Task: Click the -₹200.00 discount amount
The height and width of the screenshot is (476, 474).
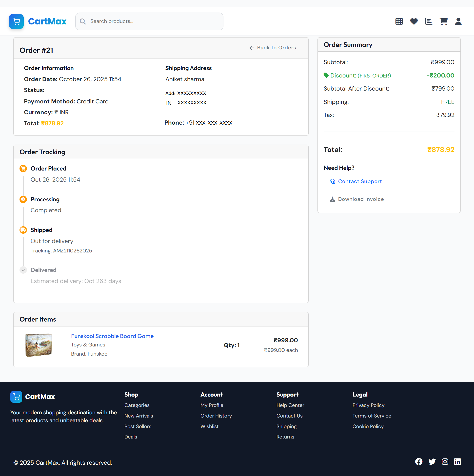Action: pos(440,76)
